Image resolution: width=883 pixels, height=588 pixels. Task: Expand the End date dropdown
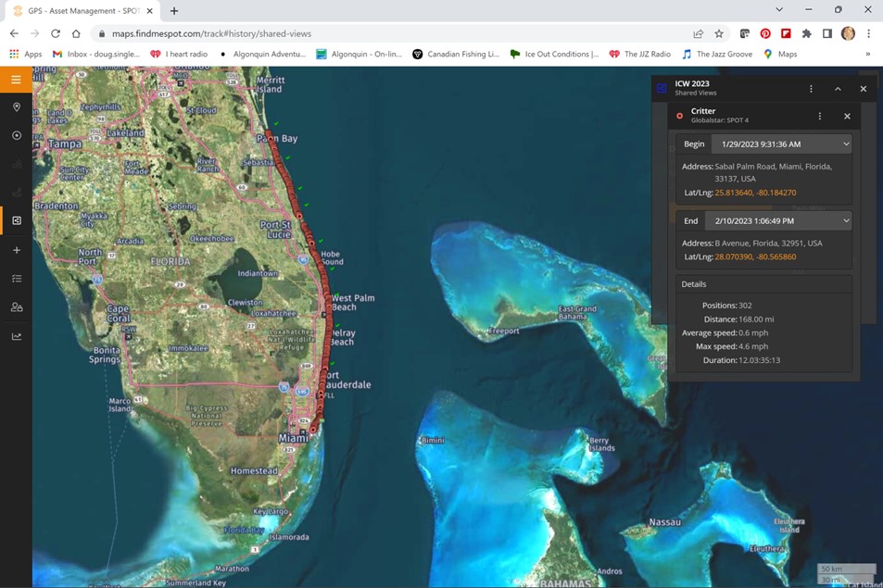pyautogui.click(x=846, y=221)
